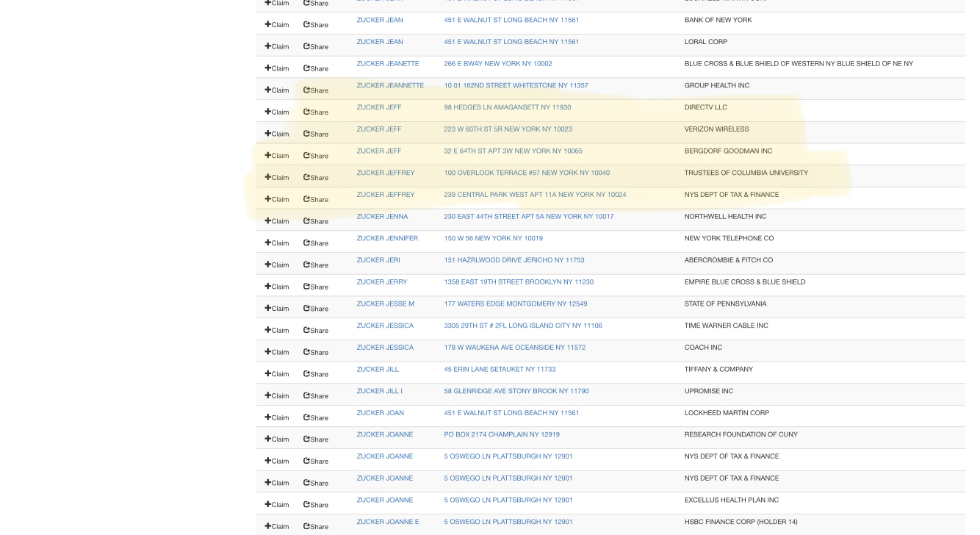
Task: Select TRUSTEES OF COLUMBIA UNIVERSITY text
Action: click(746, 173)
